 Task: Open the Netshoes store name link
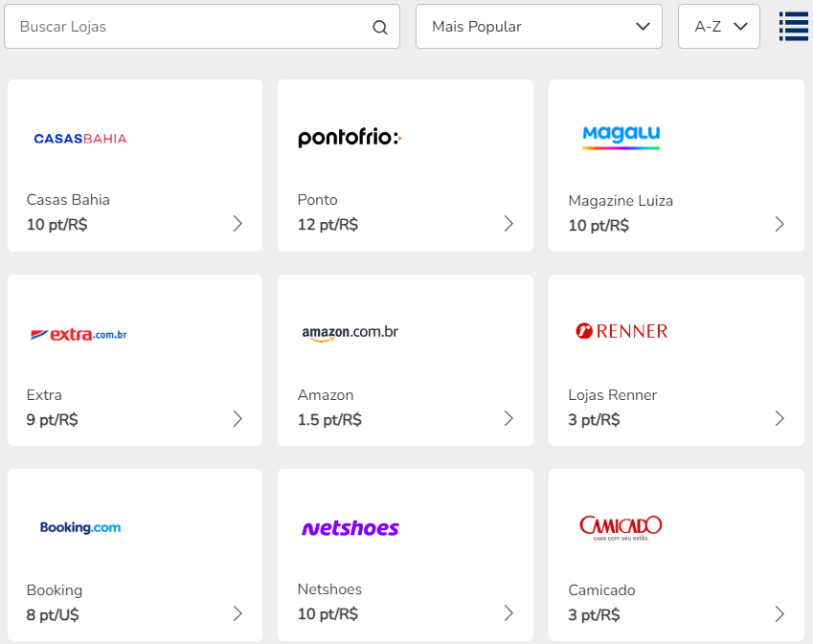[x=329, y=589]
